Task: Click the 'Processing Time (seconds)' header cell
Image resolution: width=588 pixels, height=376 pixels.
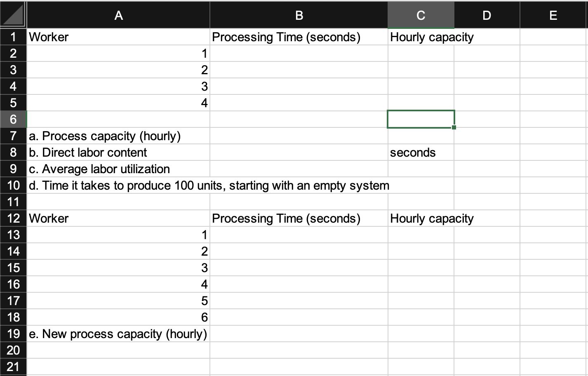Action: (x=298, y=37)
